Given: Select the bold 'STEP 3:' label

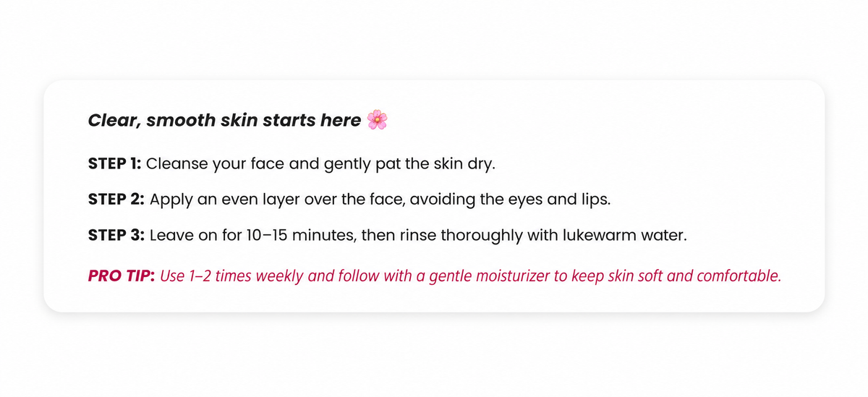Looking at the screenshot, I should (116, 236).
